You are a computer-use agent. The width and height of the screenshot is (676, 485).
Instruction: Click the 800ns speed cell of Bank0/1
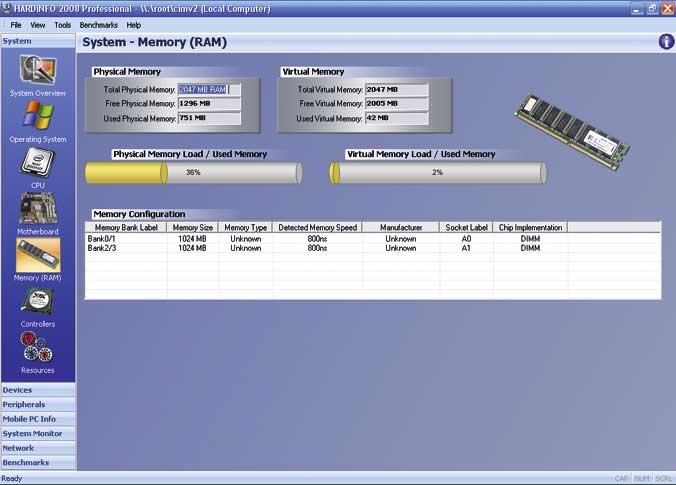coord(317,238)
